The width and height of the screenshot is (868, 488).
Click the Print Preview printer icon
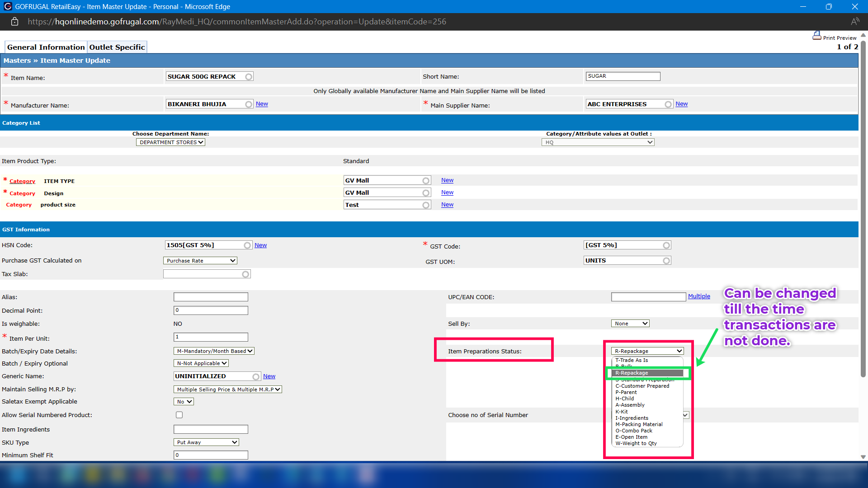click(x=816, y=36)
